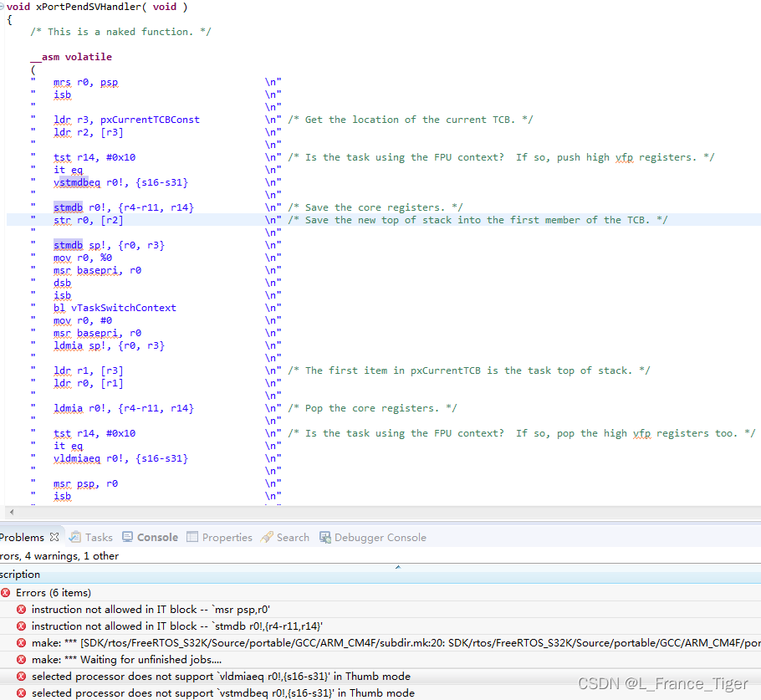Click the Tasks tab icon
The height and width of the screenshot is (700, 761).
[x=74, y=537]
